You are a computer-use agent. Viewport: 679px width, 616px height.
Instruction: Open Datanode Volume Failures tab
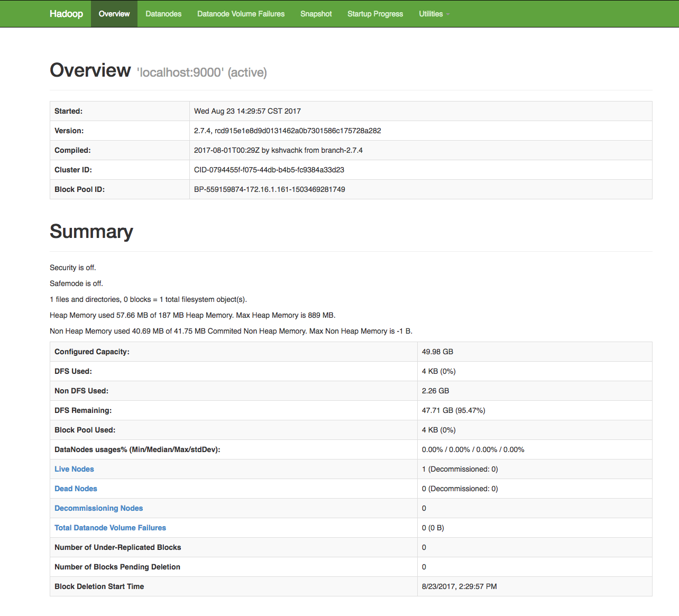coord(241,14)
